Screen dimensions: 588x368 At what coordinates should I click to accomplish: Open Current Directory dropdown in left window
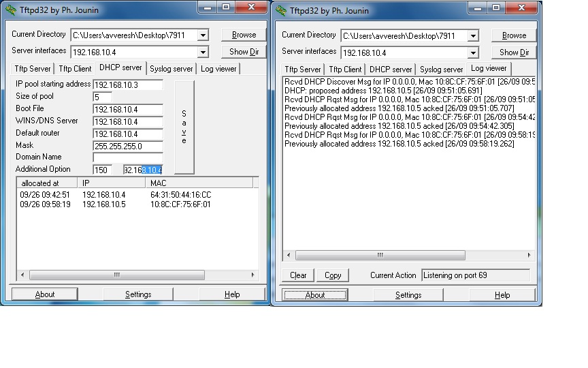pyautogui.click(x=203, y=35)
